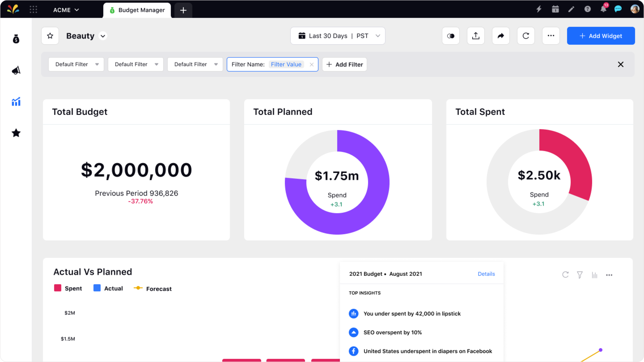Open notifications bell with 13 badge
Viewport: 644px width, 362px height.
[x=604, y=9]
